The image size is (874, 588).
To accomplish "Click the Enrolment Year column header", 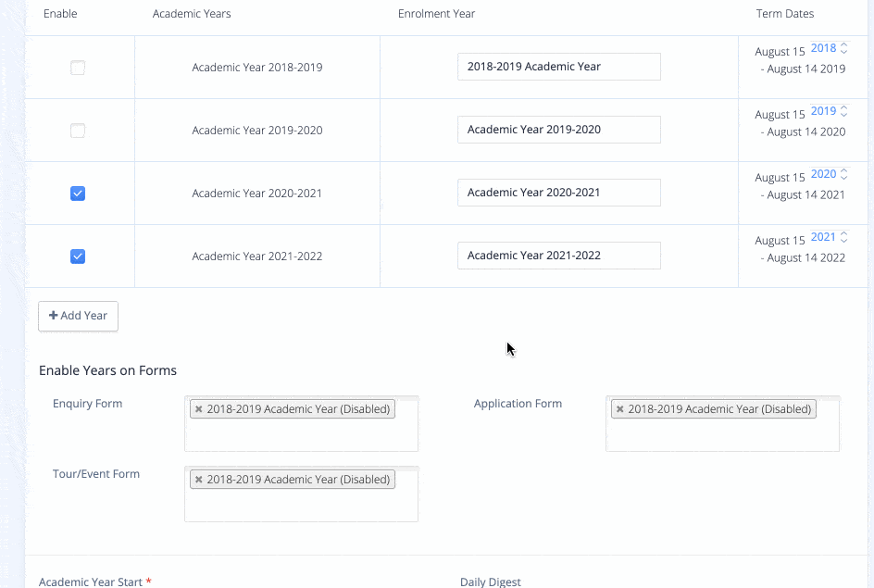I will [x=436, y=14].
